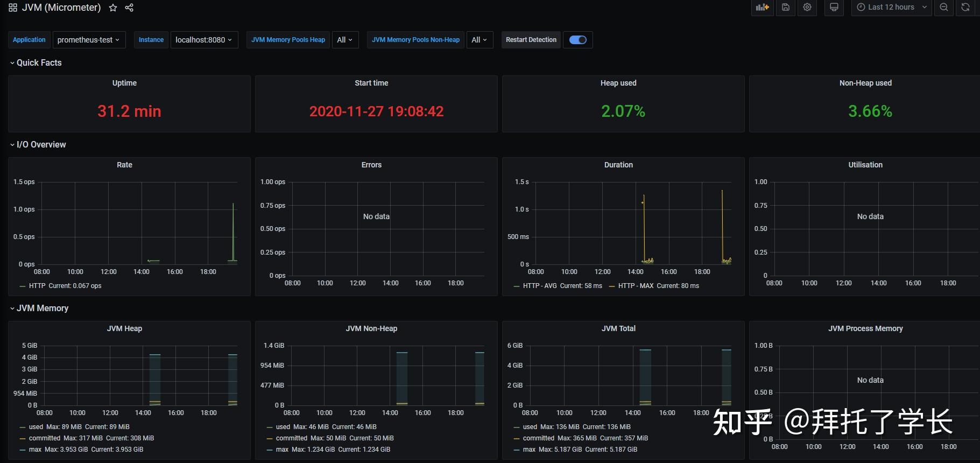Share the dashboard using the share icon
The height and width of the screenshot is (463, 980).
coord(129,8)
